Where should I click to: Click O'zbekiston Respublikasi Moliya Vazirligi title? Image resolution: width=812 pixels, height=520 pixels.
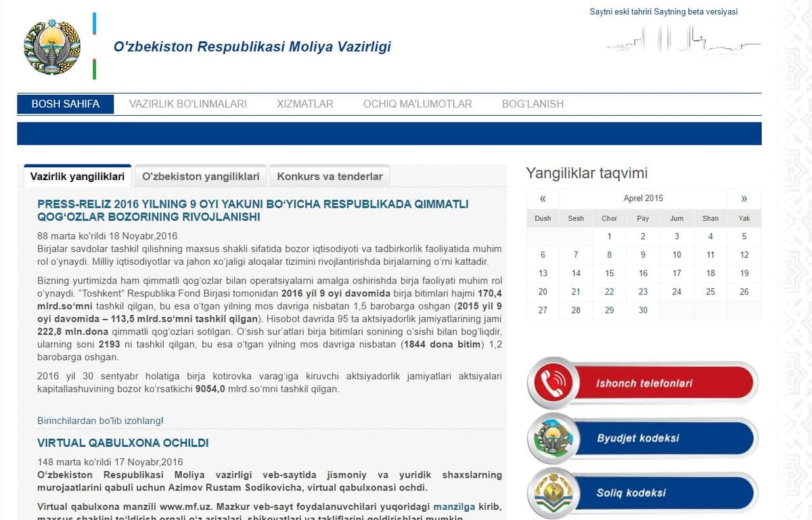tap(252, 47)
